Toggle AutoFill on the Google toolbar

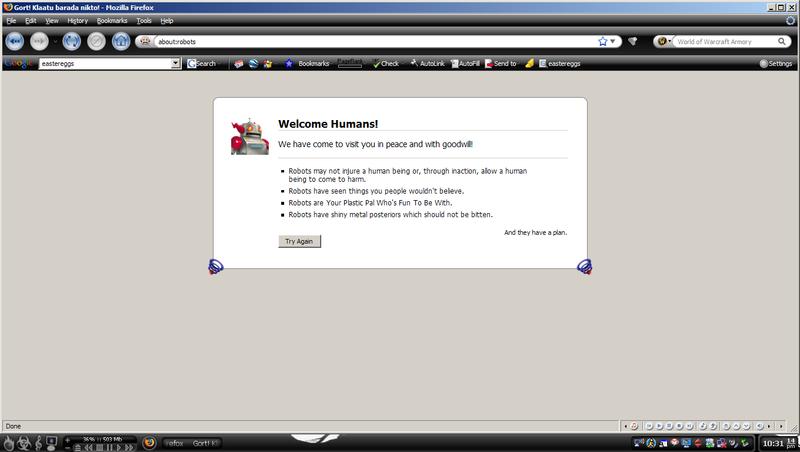click(x=464, y=63)
